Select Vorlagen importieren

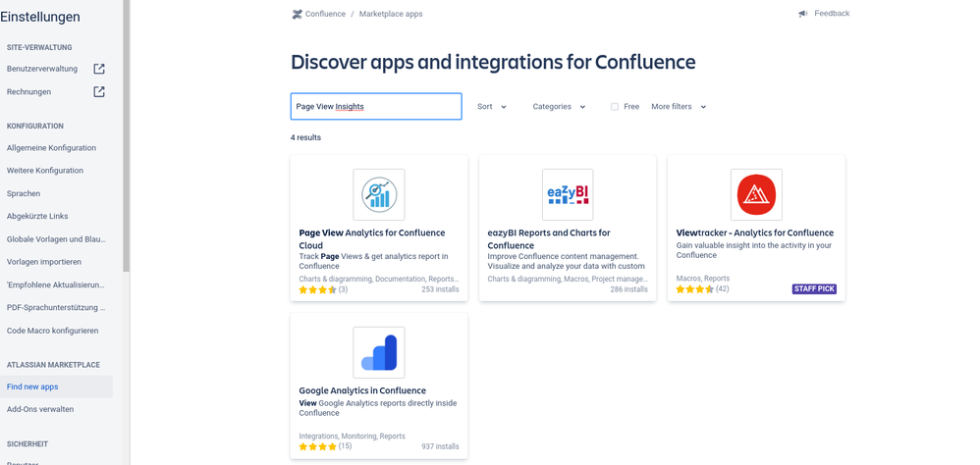click(44, 262)
